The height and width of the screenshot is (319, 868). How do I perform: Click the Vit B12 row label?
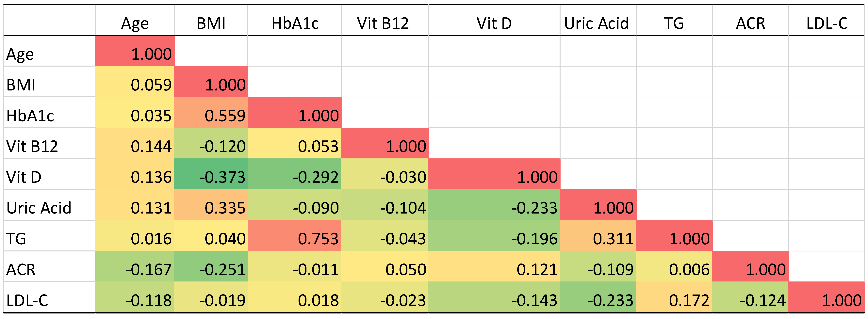pyautogui.click(x=32, y=147)
